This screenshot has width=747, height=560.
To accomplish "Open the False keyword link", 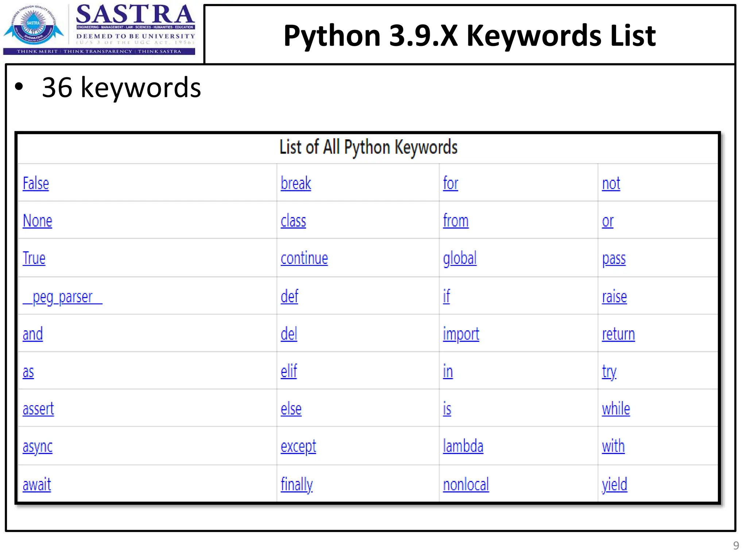I will coord(36,183).
